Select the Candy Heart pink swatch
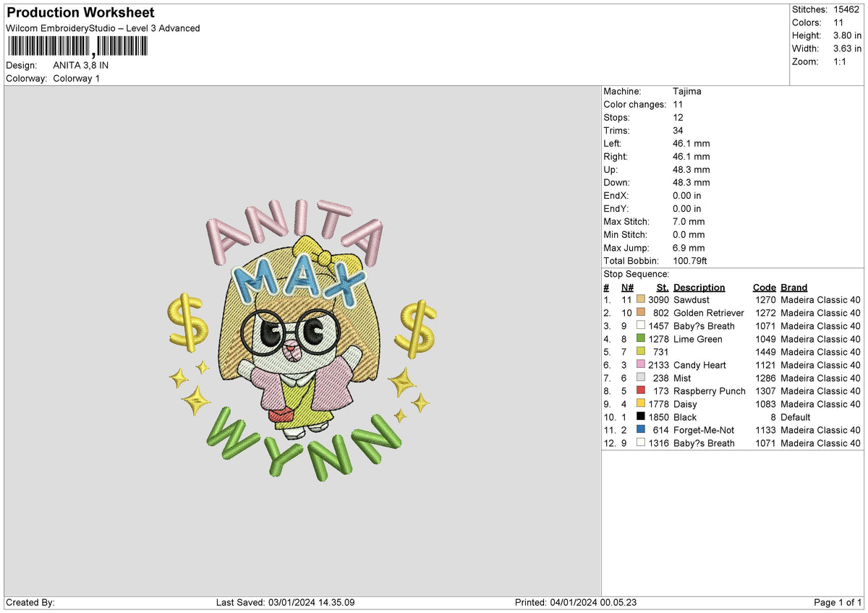Image resolution: width=868 pixels, height=613 pixels. pos(641,365)
